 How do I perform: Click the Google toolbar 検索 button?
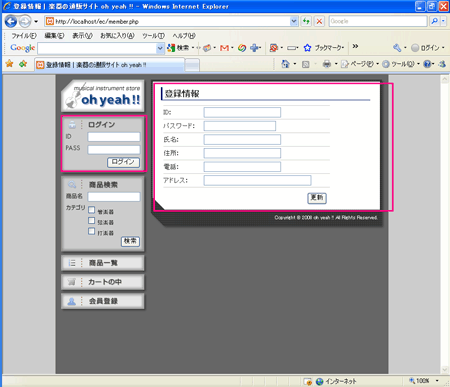tap(179, 48)
